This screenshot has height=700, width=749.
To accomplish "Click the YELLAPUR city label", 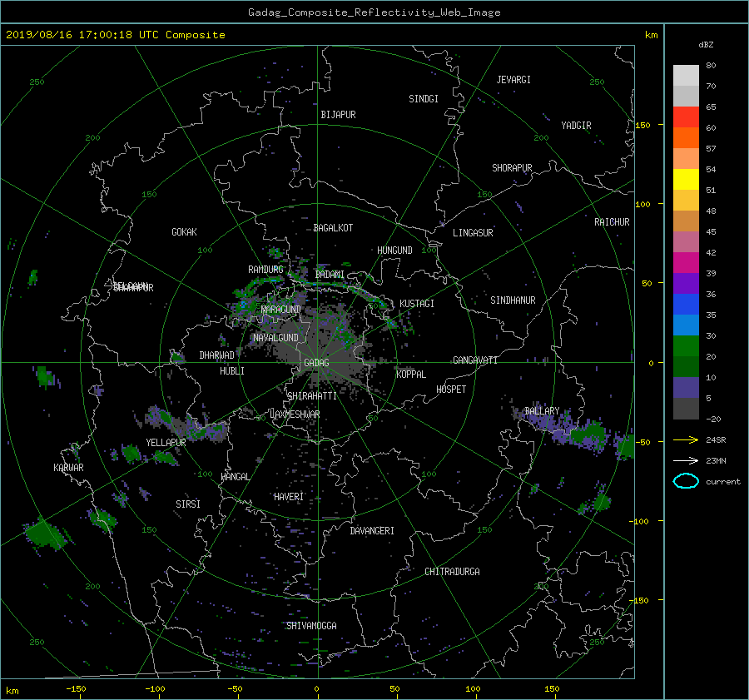I will pos(166,443).
